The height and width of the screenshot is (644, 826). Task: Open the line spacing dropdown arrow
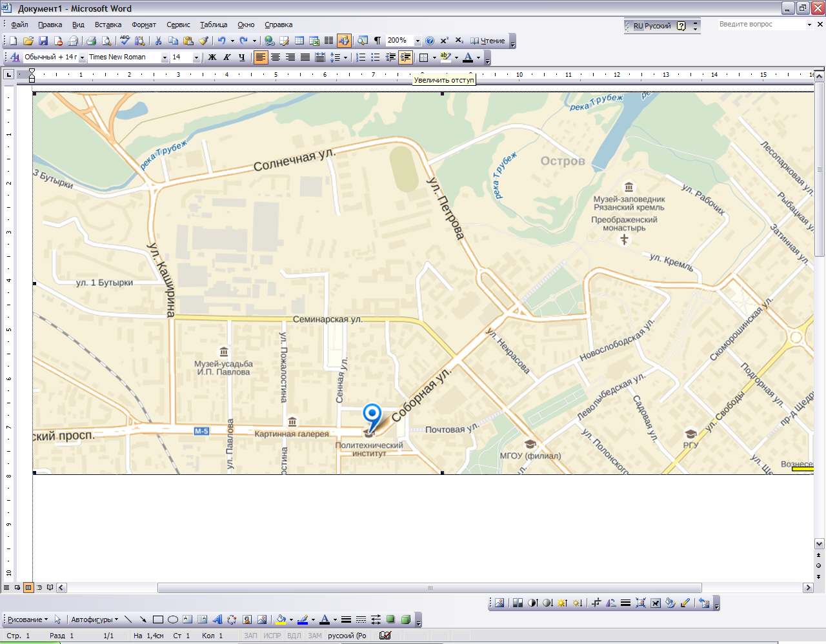345,57
